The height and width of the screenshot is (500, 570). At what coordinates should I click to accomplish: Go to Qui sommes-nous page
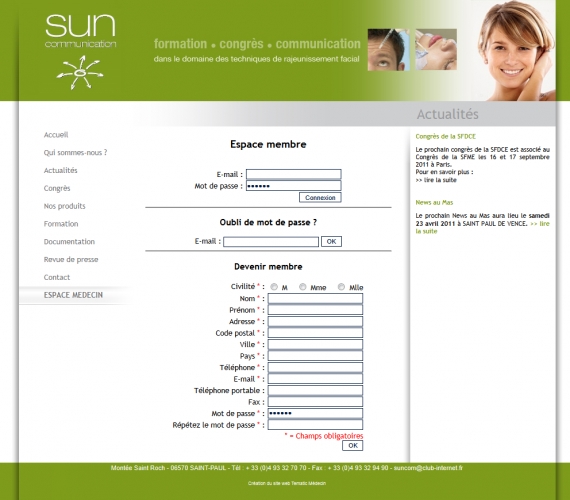coord(75,153)
